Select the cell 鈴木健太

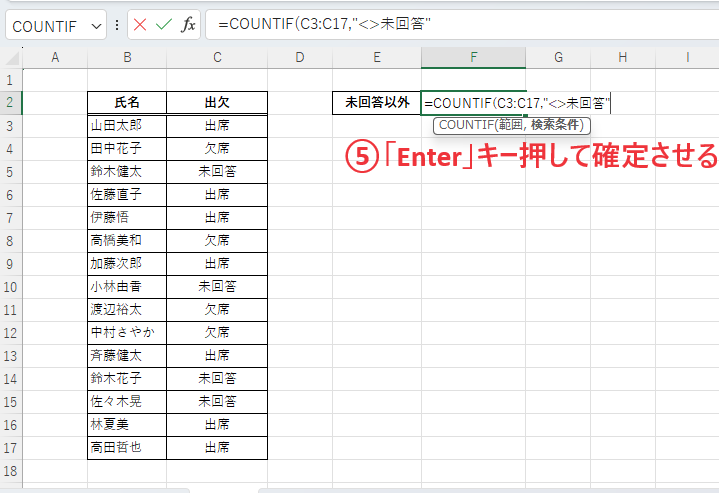tap(127, 172)
